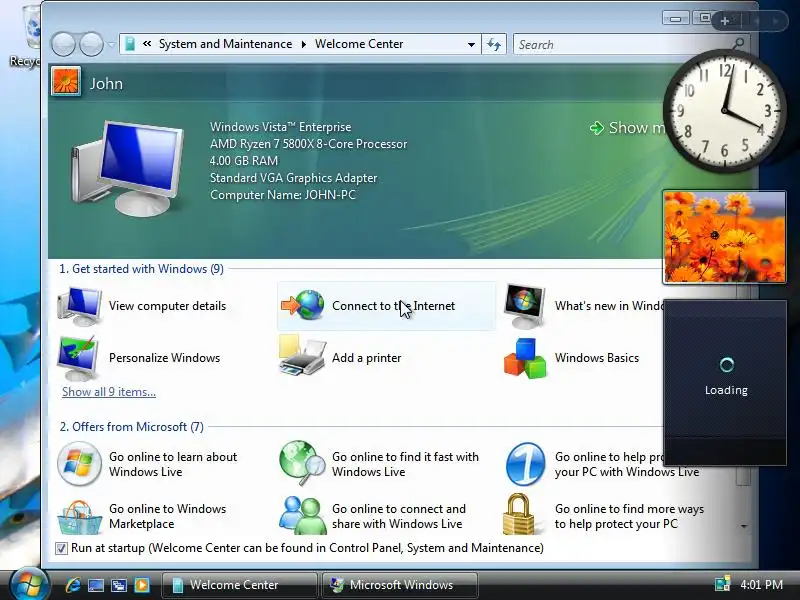Screen dimensions: 800x600
Task: Open View computer details icon
Action: click(80, 306)
